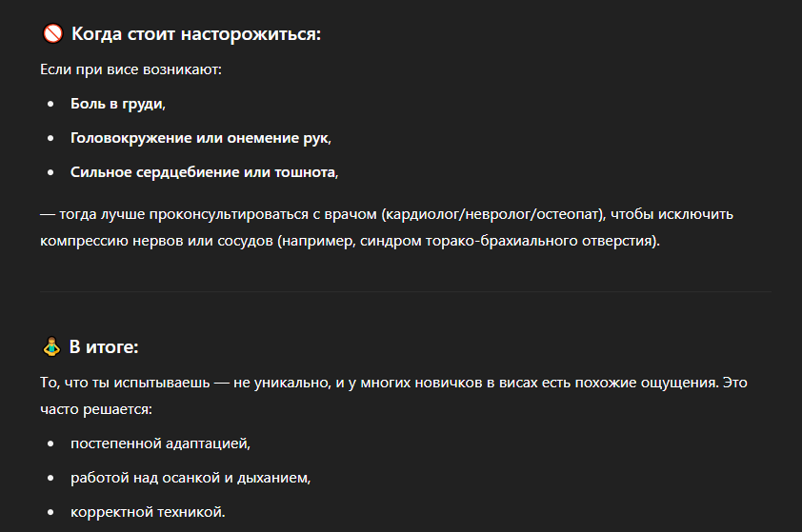Click 'Сильное сердцебиение или тошнота,' bullet
Image resolution: width=802 pixels, height=532 pixels.
click(205, 172)
